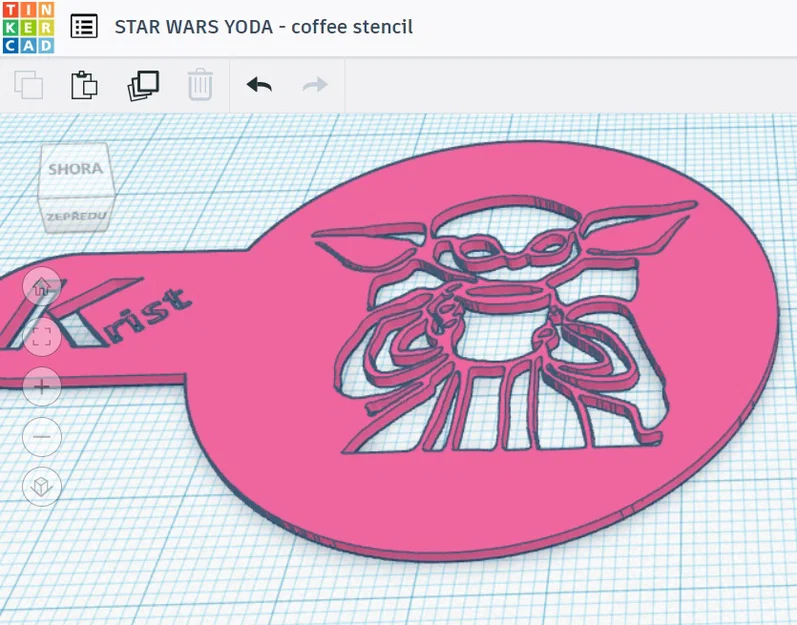Click the Delete trash can icon
797x625 pixels.
200,84
